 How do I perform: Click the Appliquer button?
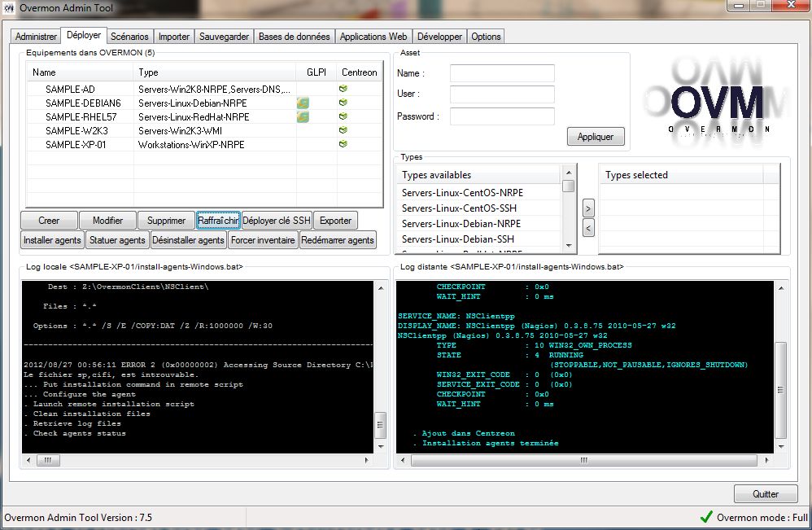[596, 136]
